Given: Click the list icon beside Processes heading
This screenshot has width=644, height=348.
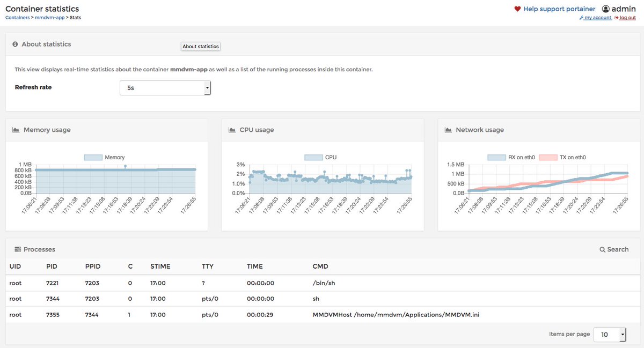Looking at the screenshot, I should [18, 249].
